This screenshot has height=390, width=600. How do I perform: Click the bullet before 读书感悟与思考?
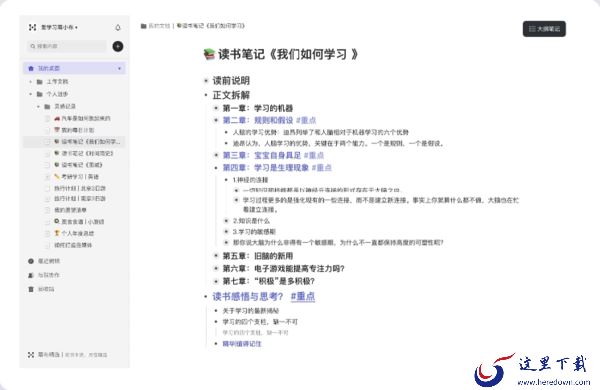click(206, 296)
